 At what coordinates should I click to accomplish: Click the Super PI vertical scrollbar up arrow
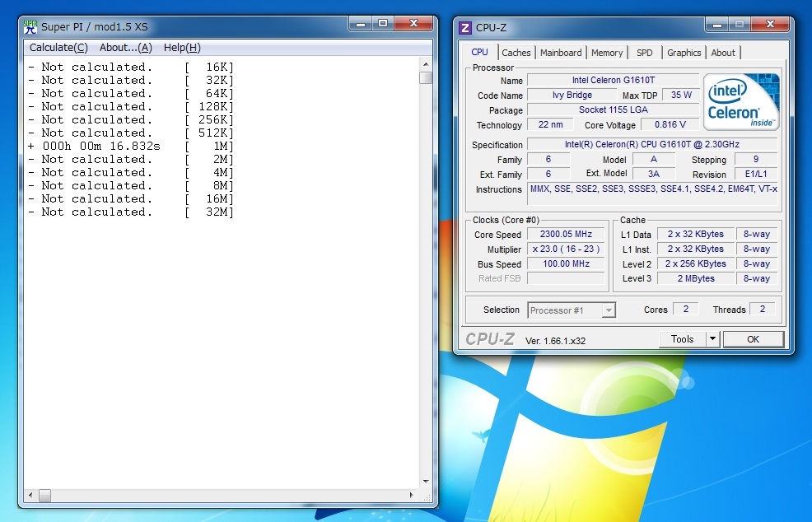426,63
